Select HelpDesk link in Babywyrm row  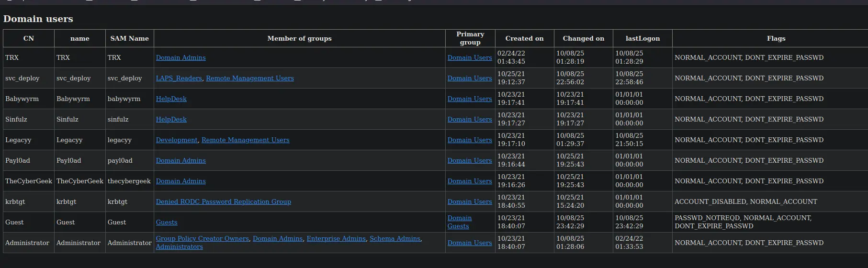pos(171,99)
